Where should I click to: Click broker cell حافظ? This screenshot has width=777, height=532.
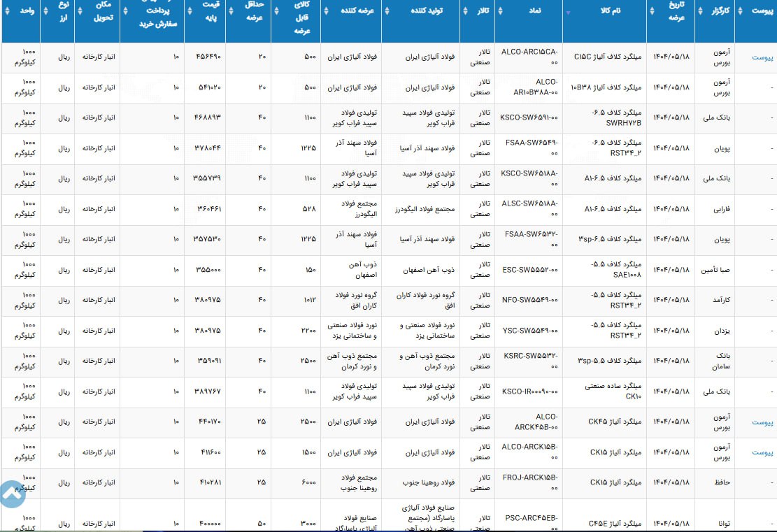tap(722, 482)
